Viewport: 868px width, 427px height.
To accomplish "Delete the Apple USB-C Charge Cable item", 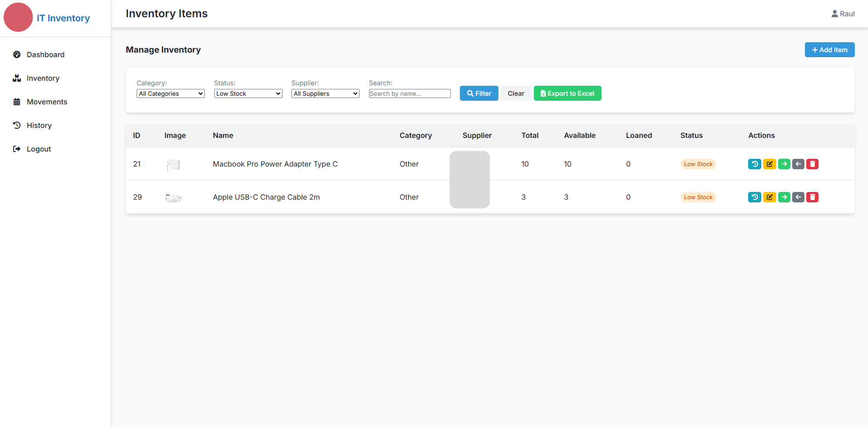I will pyautogui.click(x=813, y=197).
